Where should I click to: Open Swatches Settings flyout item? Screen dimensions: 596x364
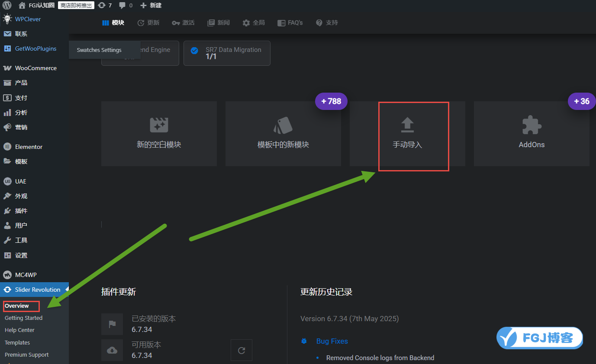[x=99, y=50]
